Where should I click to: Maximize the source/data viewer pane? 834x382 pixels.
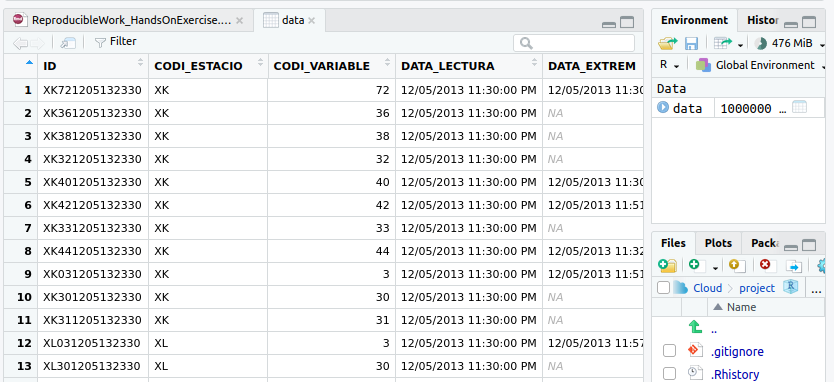click(628, 22)
